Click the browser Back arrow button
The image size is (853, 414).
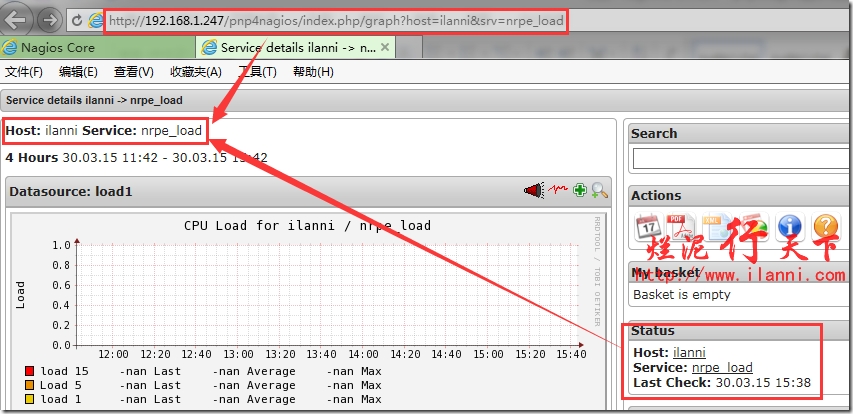[x=16, y=21]
